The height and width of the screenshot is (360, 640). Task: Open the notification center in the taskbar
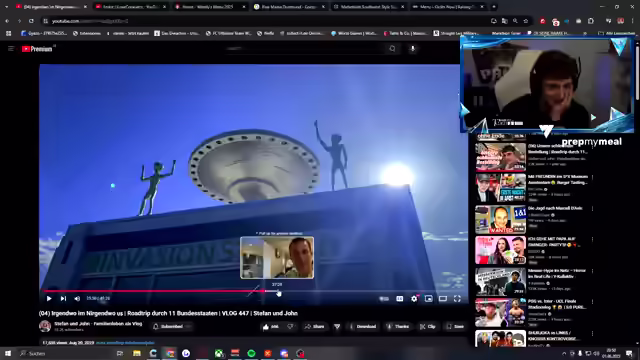(x=629, y=353)
